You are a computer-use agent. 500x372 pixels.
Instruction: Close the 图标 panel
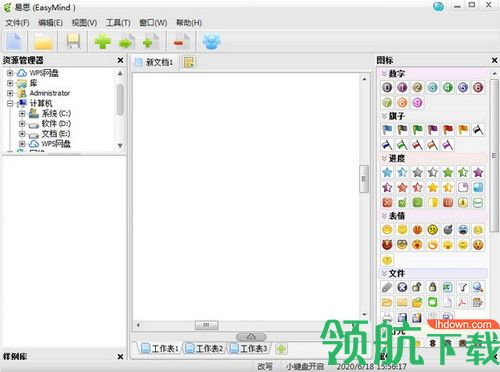pyautogui.click(x=494, y=60)
